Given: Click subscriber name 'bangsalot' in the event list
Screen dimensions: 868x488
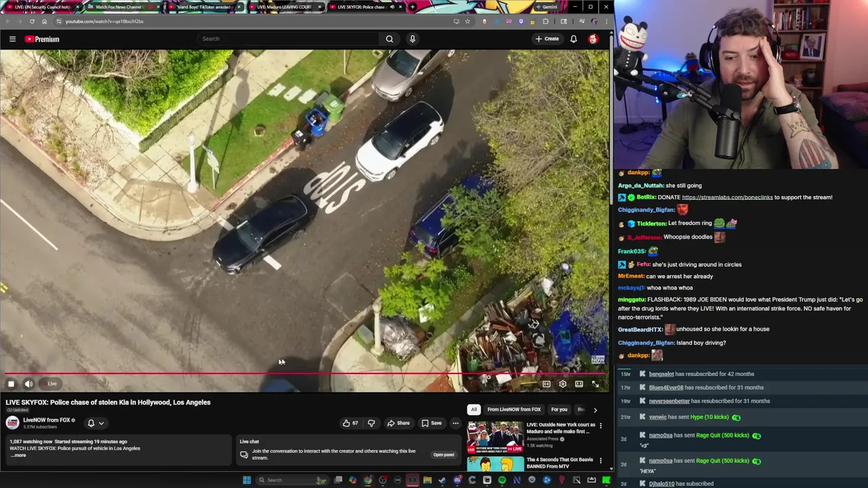Looking at the screenshot, I should click(661, 374).
